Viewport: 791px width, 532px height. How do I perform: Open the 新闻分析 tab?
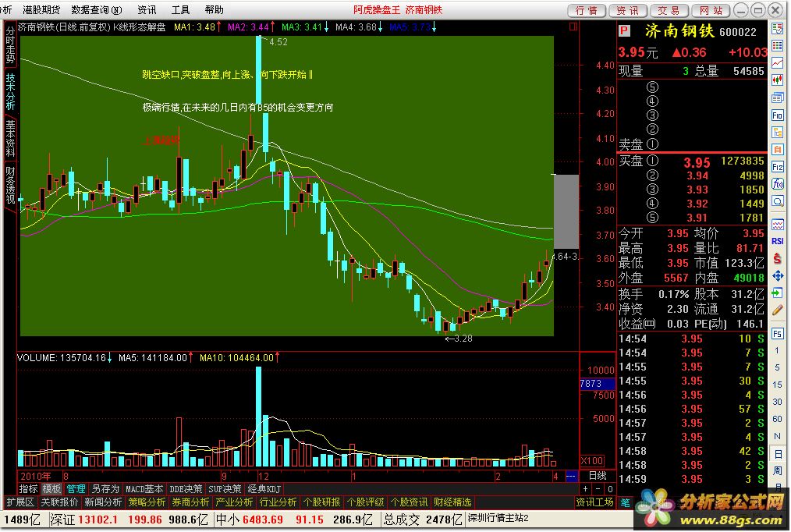coord(104,502)
